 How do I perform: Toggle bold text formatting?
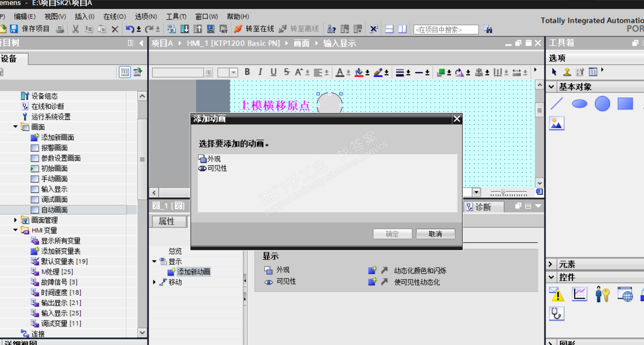247,72
